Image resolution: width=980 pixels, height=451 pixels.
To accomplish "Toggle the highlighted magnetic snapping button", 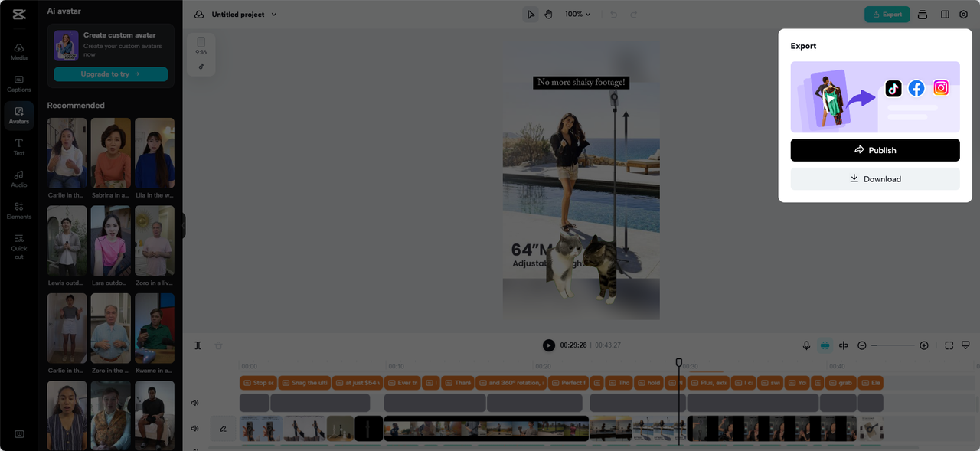I will tap(825, 345).
